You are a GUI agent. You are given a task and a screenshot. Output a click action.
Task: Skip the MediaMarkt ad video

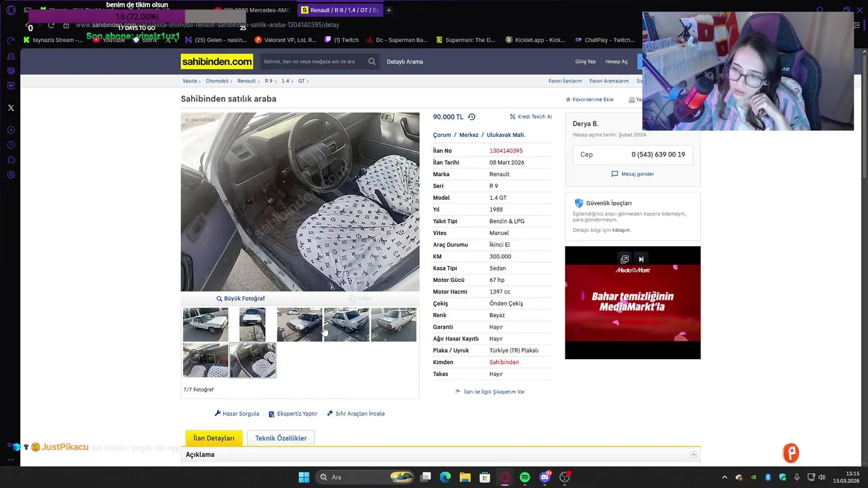(641, 259)
